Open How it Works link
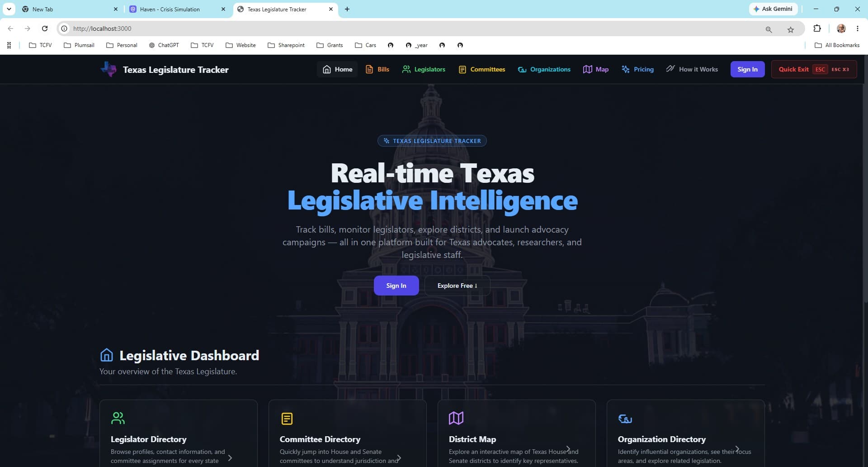 click(x=692, y=69)
